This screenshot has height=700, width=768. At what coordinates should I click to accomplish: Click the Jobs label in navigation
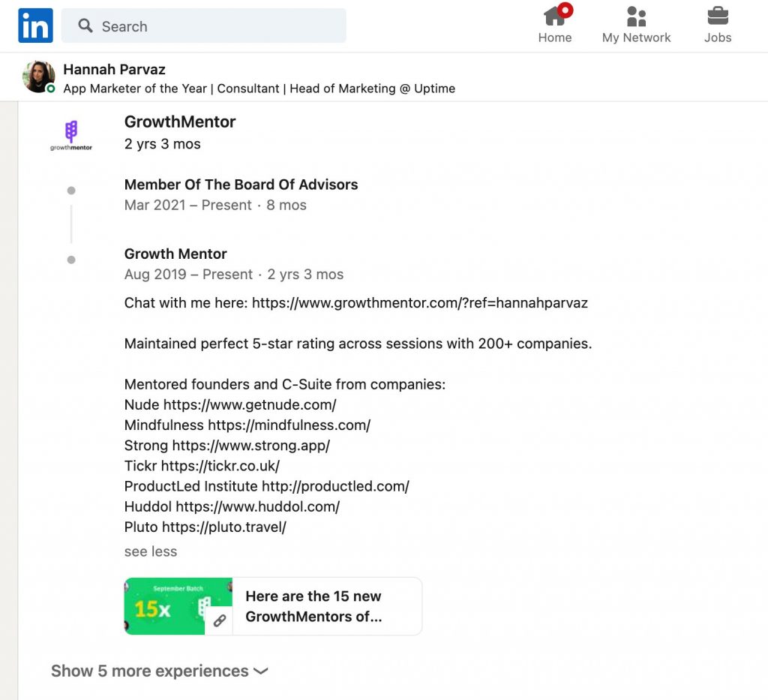click(x=717, y=38)
